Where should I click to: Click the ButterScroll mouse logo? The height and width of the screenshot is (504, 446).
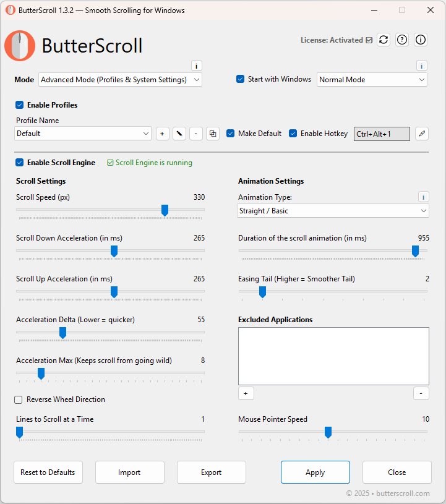click(20, 46)
